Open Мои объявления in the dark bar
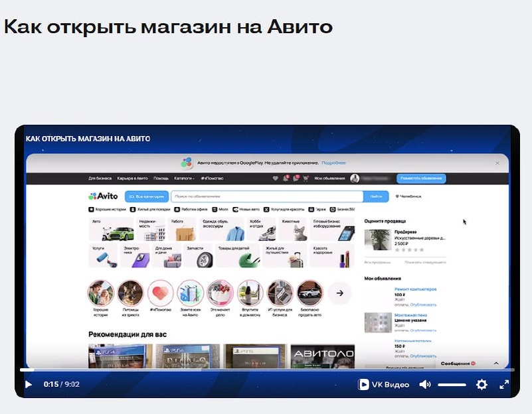Image resolution: width=532 pixels, height=414 pixels. [329, 178]
